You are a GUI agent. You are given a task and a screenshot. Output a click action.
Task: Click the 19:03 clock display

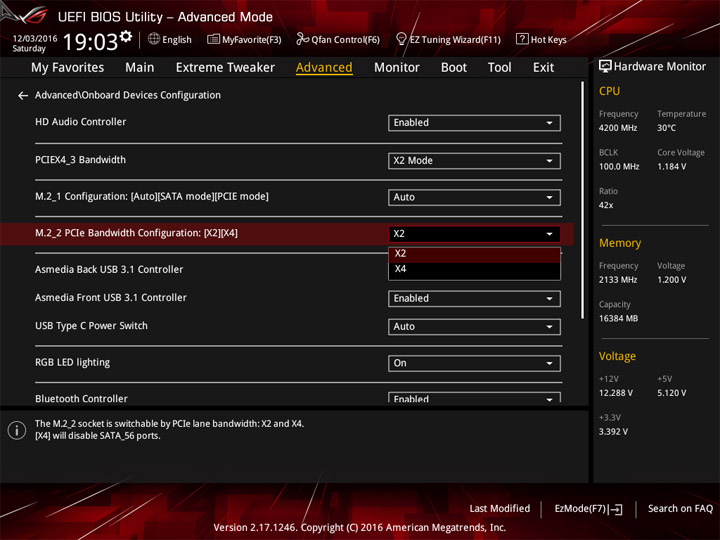pos(90,42)
